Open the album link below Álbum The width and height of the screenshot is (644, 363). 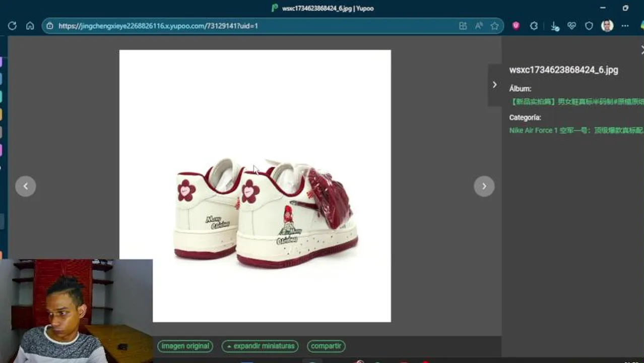click(576, 101)
